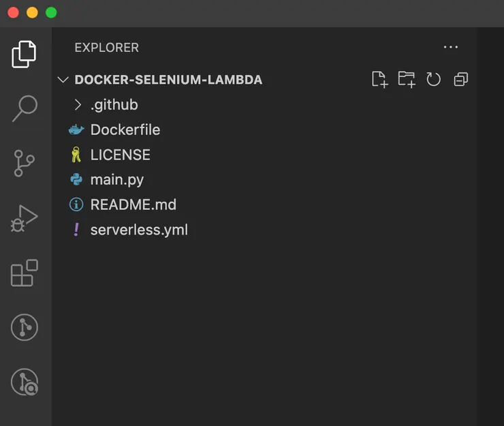Open the Explorer view in activity bar
504x426 pixels.
point(25,55)
